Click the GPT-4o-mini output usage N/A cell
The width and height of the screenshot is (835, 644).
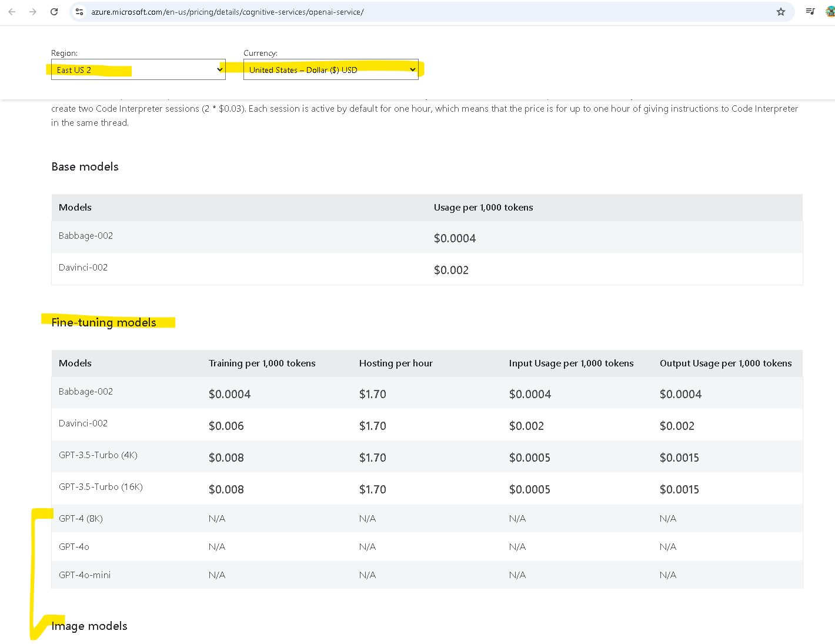tap(668, 575)
